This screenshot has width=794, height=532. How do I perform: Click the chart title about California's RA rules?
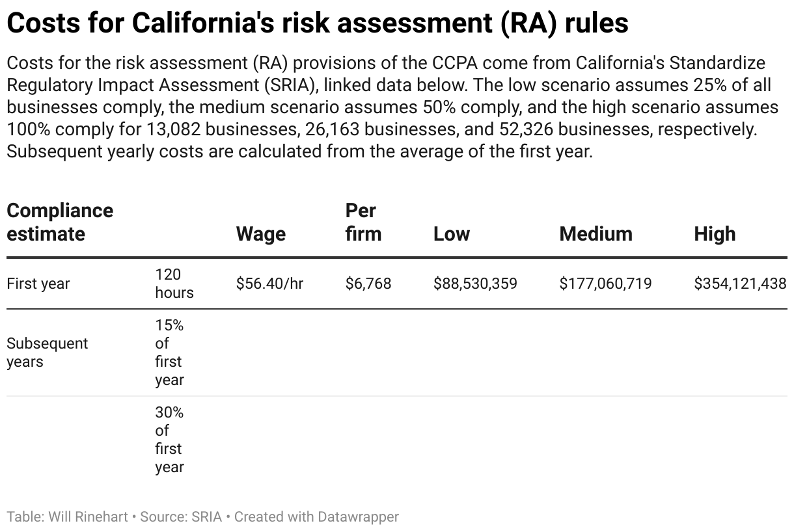[318, 23]
